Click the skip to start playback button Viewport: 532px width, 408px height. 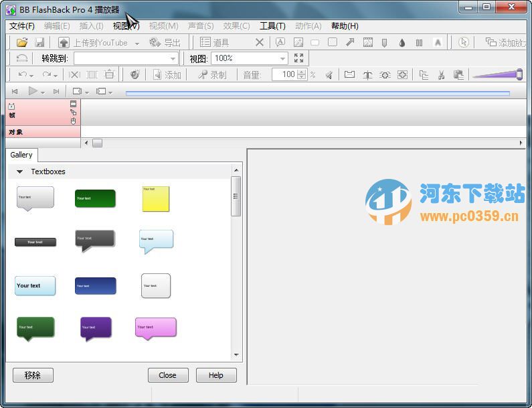(x=15, y=91)
